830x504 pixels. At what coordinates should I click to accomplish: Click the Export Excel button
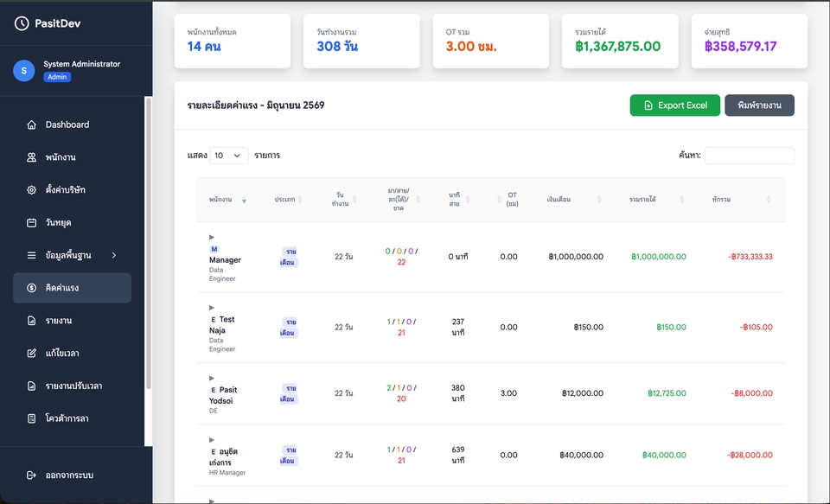(x=675, y=105)
